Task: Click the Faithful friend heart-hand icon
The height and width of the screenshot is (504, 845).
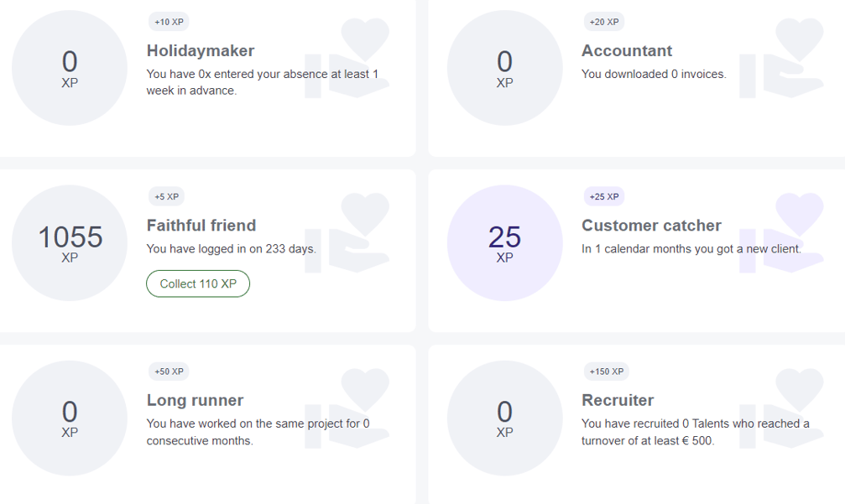Action: tap(348, 233)
